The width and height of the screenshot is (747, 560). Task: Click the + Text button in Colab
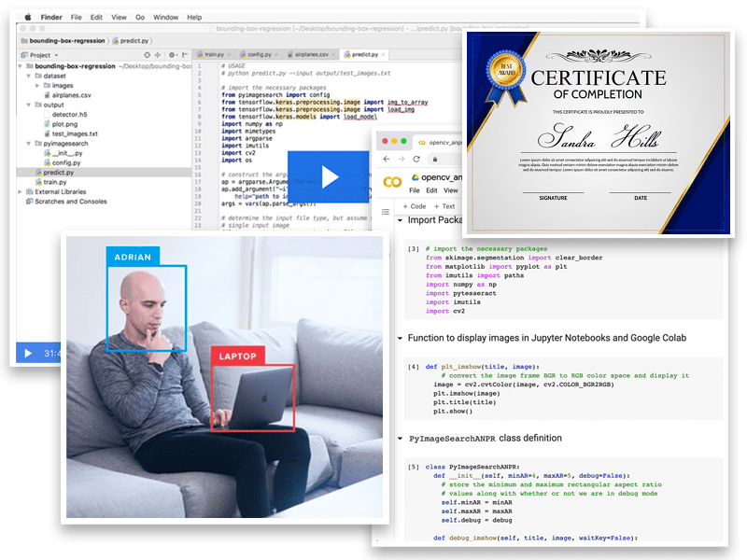444,206
